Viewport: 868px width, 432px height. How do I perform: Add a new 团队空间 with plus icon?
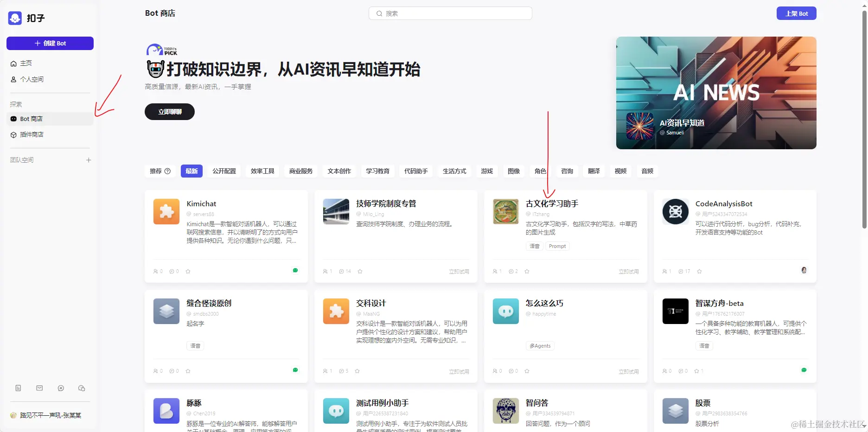click(89, 160)
